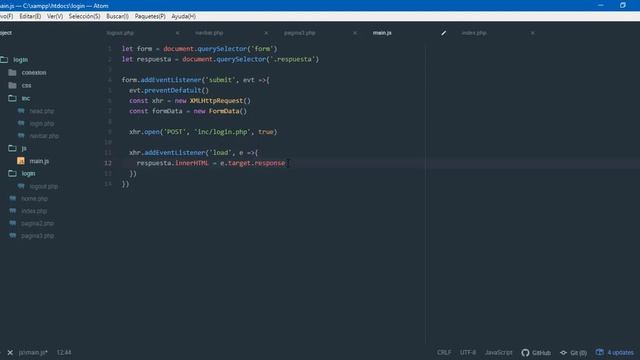Image resolution: width=640 pixels, height=360 pixels.
Task: Click 'load' string in line 11
Action: (x=220, y=153)
